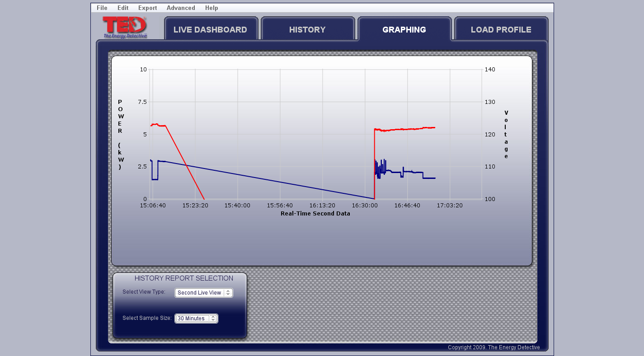The image size is (644, 356).
Task: Open the Select Sample Size dropdown
Action: (x=196, y=319)
